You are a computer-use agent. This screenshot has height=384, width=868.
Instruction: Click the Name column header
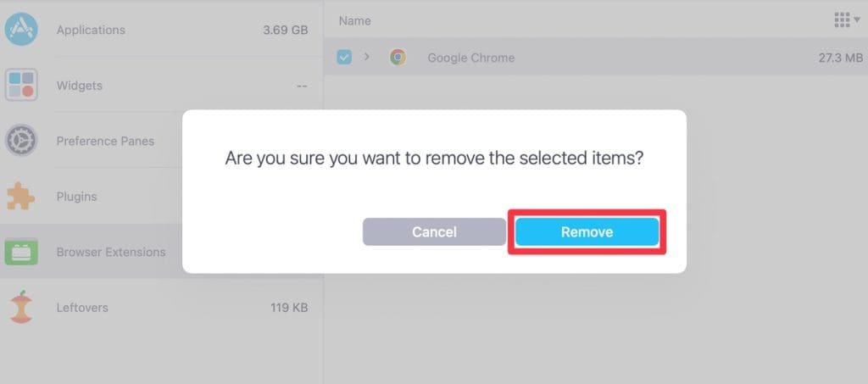[x=354, y=20]
